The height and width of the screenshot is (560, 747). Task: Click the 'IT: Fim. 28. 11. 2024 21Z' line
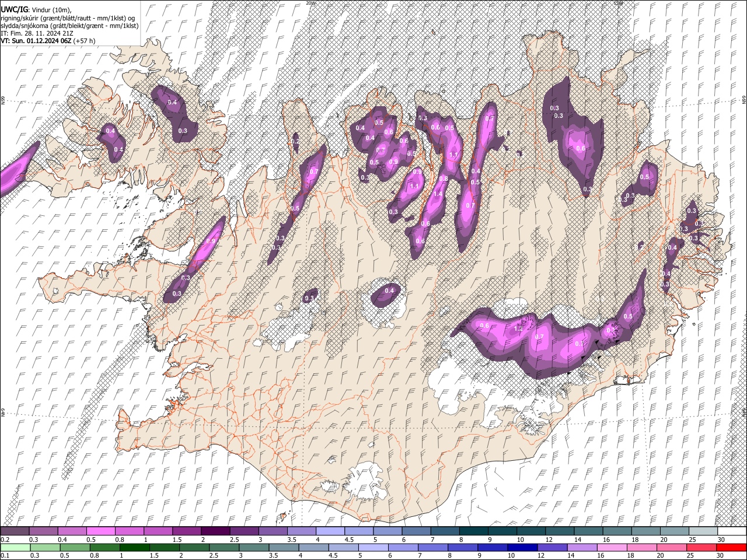click(37, 33)
